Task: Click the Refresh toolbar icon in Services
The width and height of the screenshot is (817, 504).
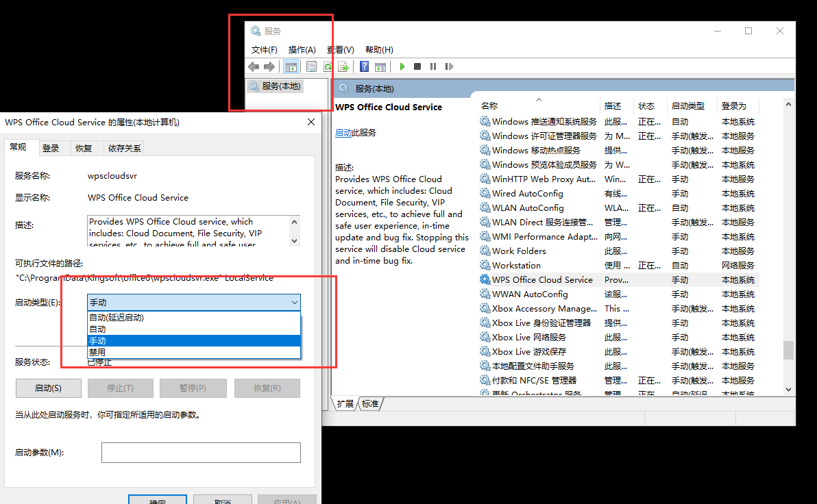Action: click(x=327, y=66)
